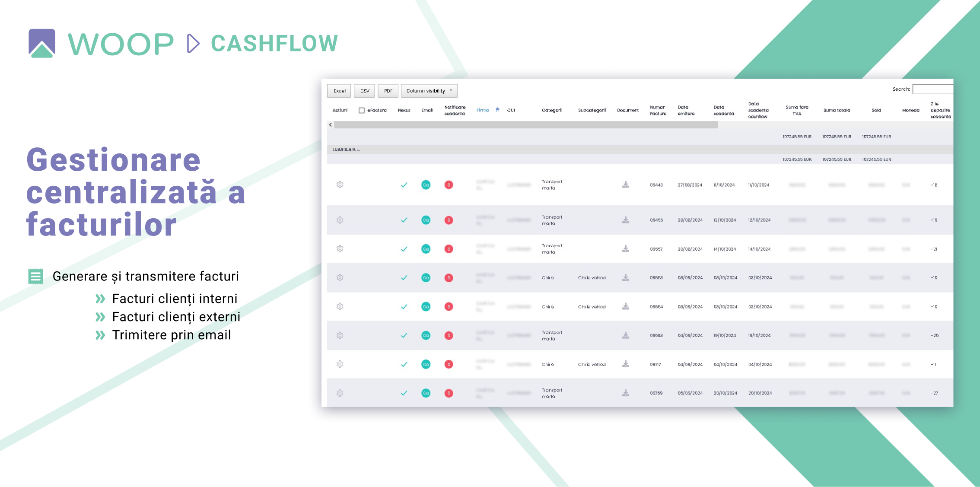Screen dimensions: 980x487
Task: Sort by Data emitere column
Action: coord(686,110)
